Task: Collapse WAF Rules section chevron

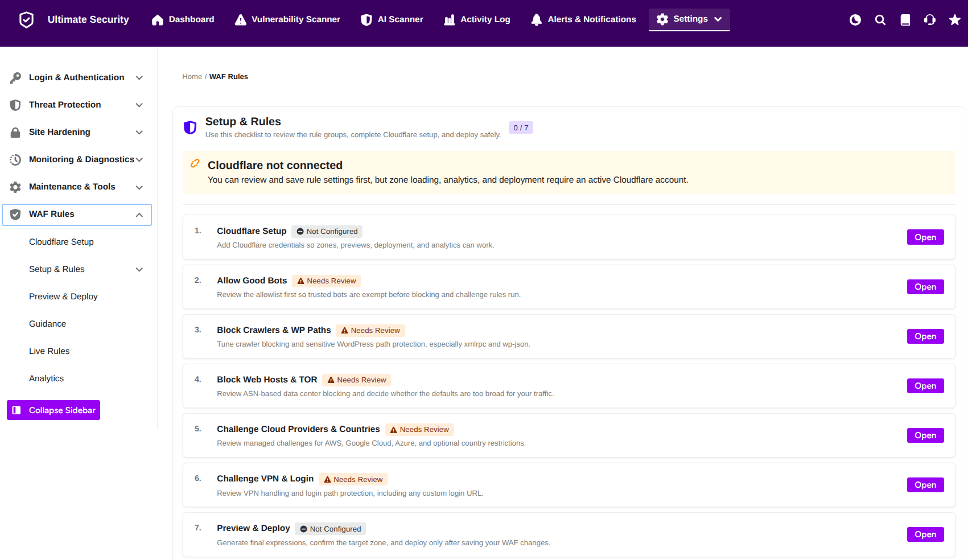Action: pos(139,215)
